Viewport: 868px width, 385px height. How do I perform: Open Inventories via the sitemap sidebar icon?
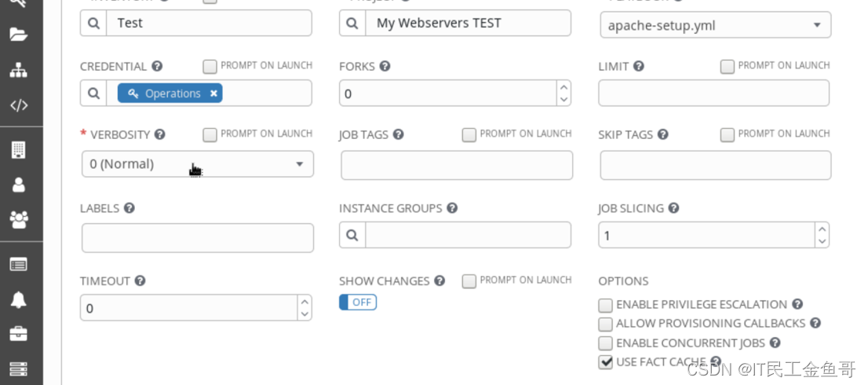pyautogui.click(x=18, y=70)
